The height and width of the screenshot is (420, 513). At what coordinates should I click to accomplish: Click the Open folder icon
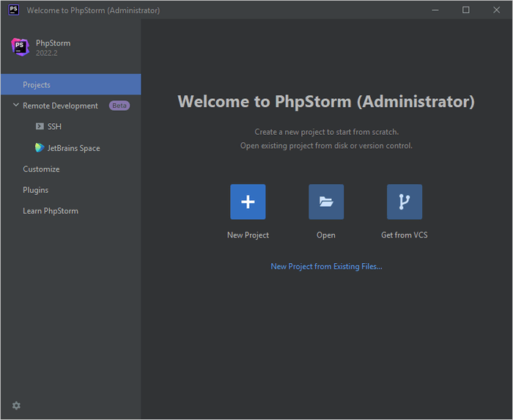[x=326, y=202]
